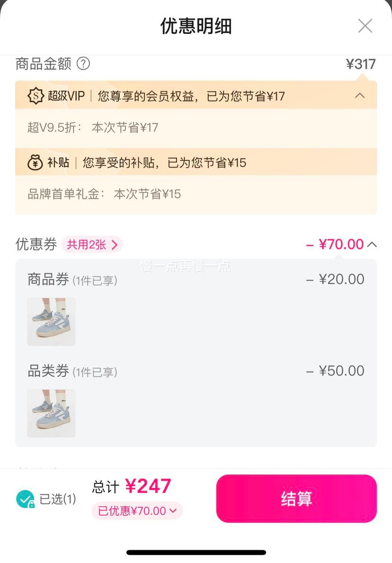
Task: Tap the 超级VIP badge icon
Action: coord(36,96)
